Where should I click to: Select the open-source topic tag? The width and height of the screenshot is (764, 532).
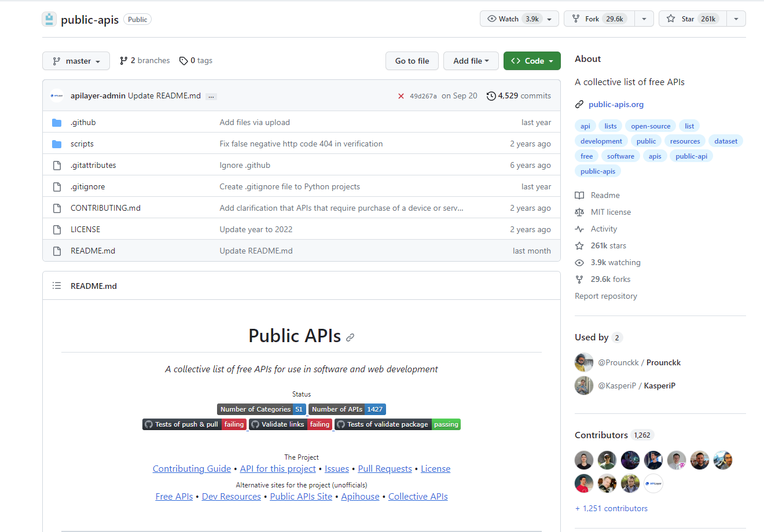coord(651,126)
